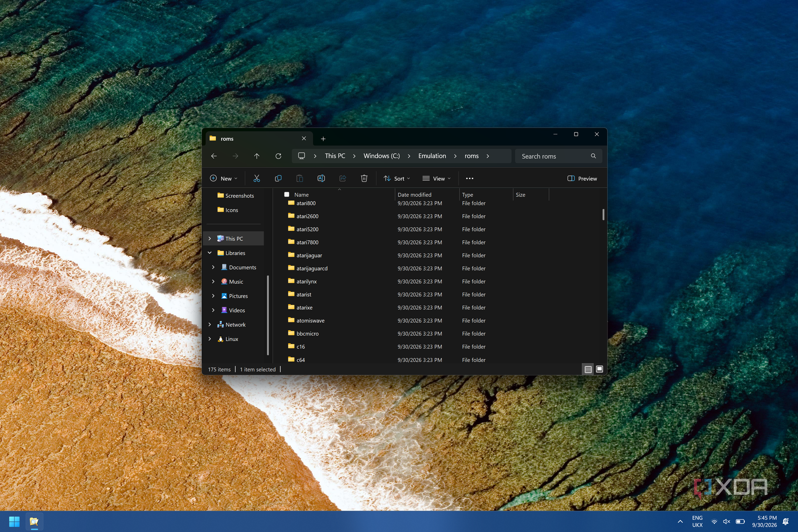Open the Sort dropdown
This screenshot has width=798, height=532.
397,178
